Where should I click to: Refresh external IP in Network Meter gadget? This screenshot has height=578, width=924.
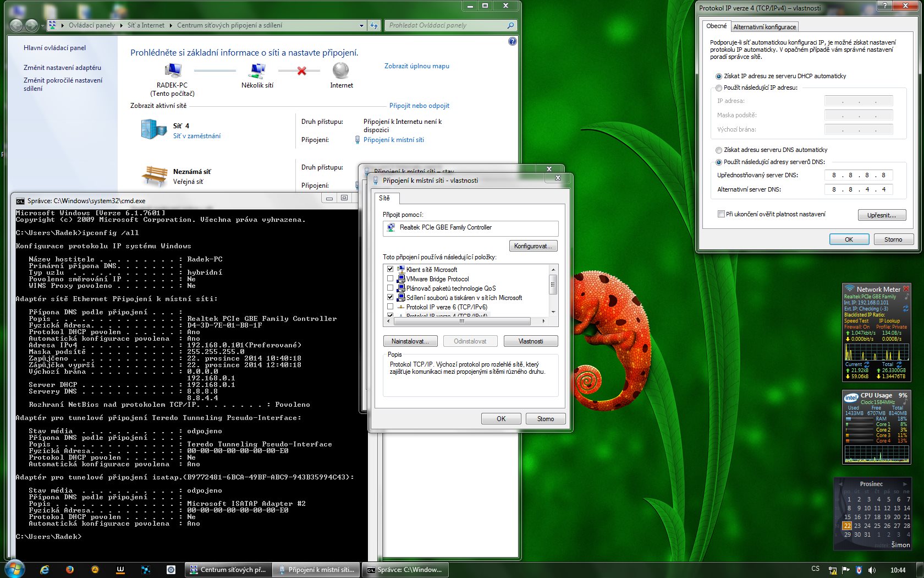[x=905, y=309]
